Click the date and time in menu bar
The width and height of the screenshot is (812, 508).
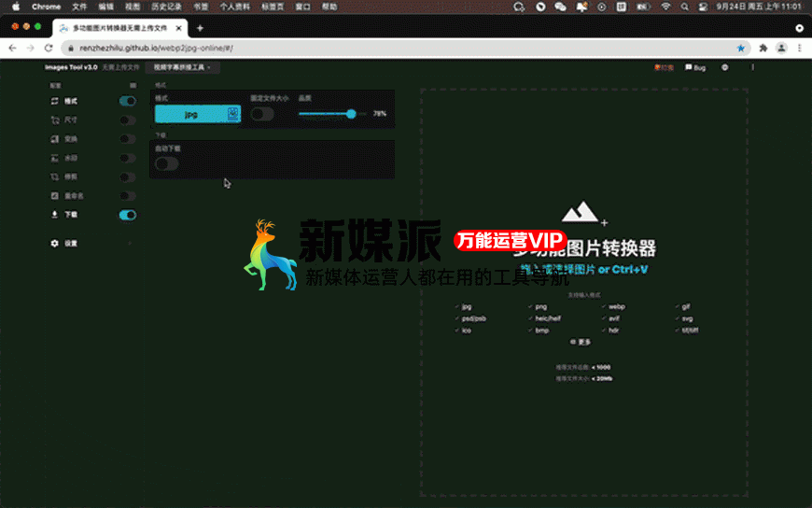(x=759, y=7)
